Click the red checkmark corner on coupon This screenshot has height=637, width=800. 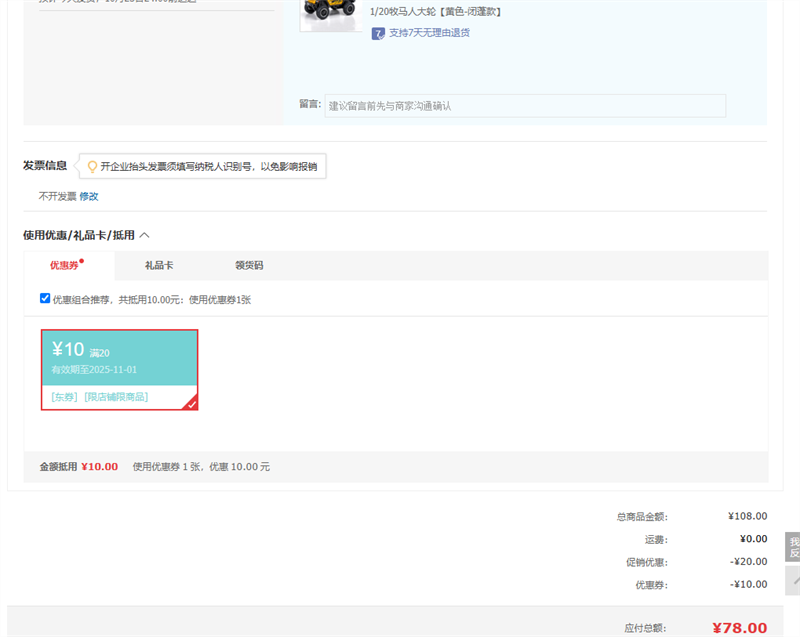[x=190, y=403]
